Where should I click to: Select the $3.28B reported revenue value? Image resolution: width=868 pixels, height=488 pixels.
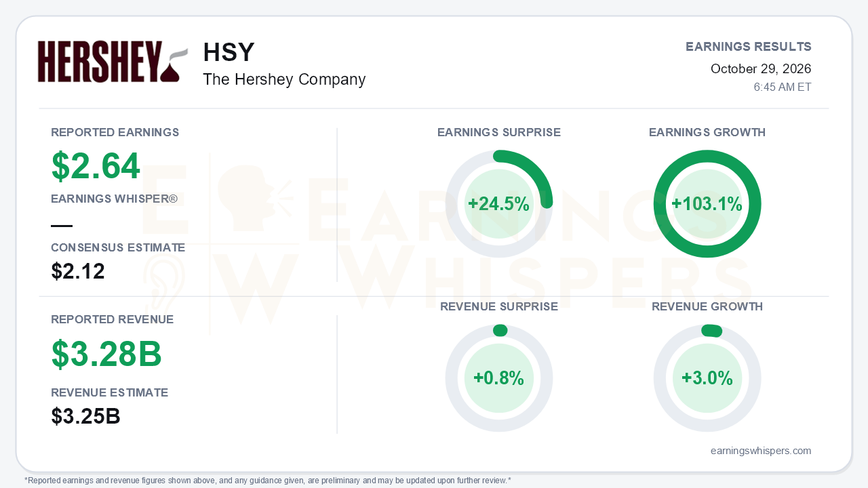[x=106, y=353]
